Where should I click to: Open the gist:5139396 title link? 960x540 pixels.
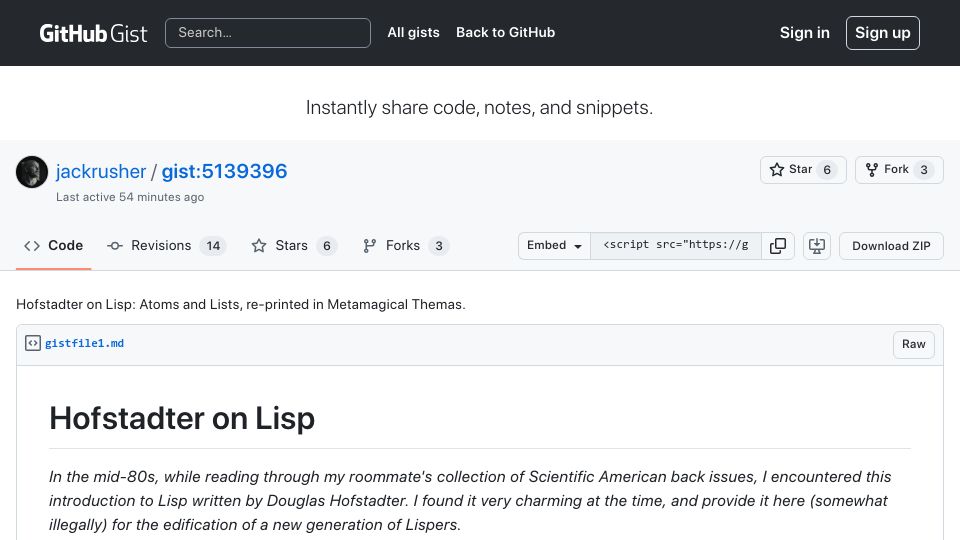[x=224, y=171]
